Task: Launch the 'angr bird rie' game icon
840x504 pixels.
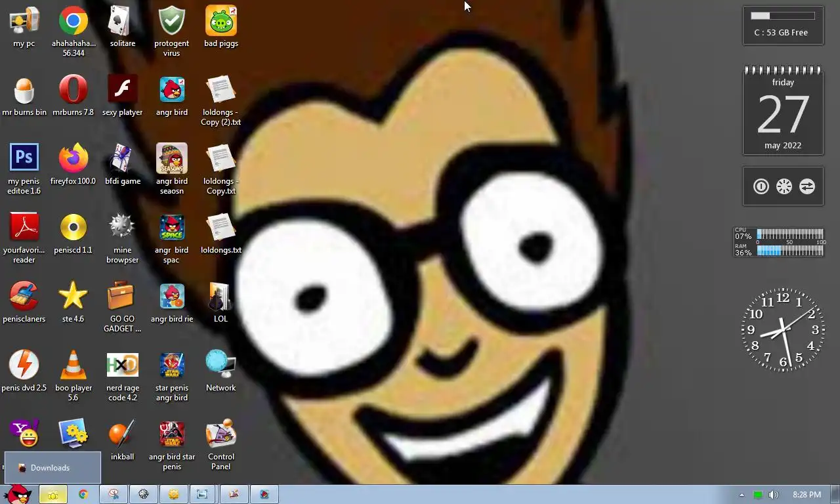Action: [172, 303]
